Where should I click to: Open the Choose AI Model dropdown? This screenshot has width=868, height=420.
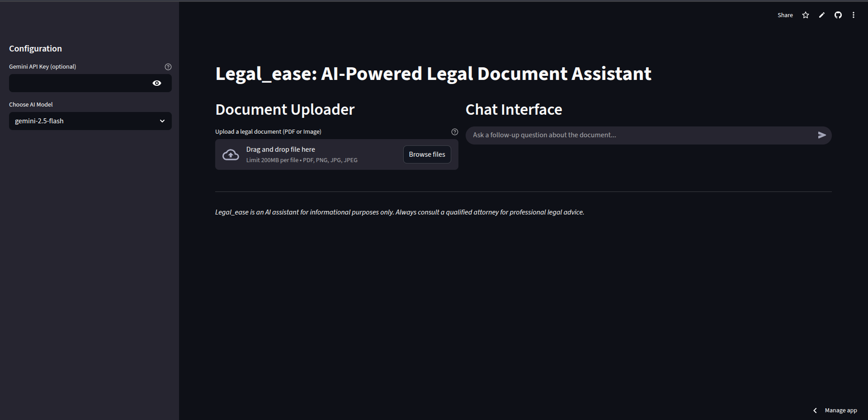click(90, 121)
